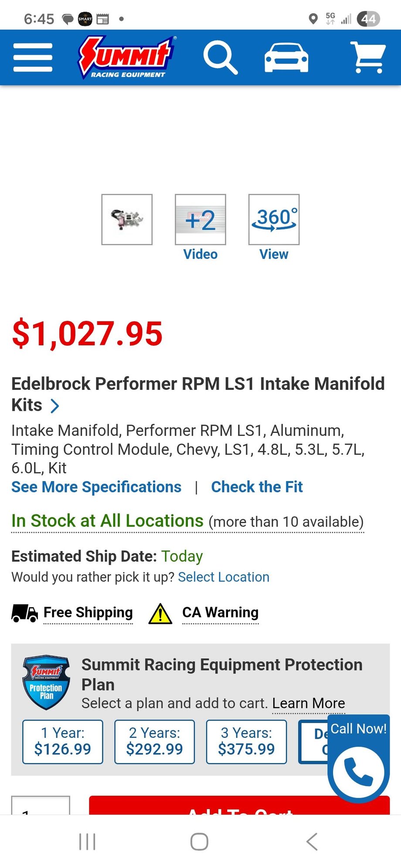Expand Edelbrock Performer RPM Kits chevron
Image resolution: width=401 pixels, height=868 pixels.
tap(55, 406)
